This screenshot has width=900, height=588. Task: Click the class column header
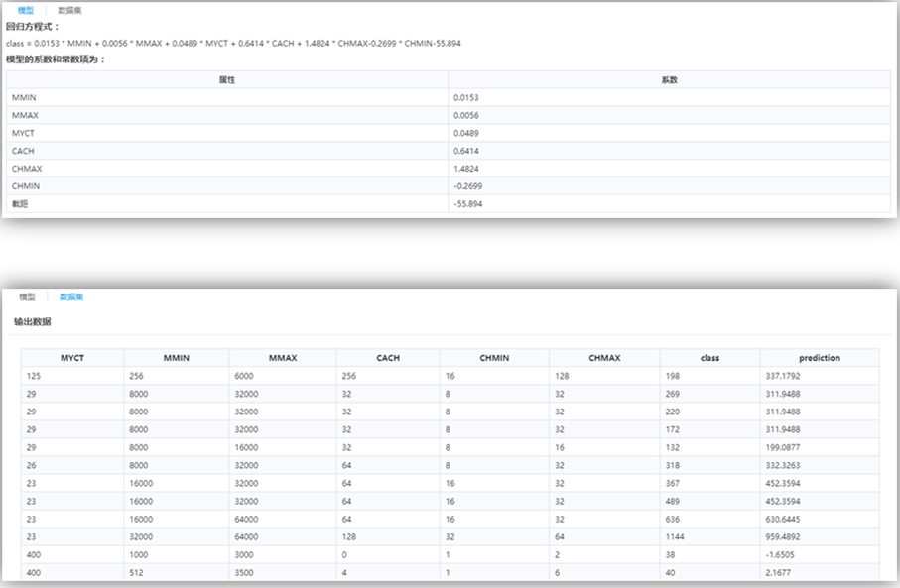[709, 358]
